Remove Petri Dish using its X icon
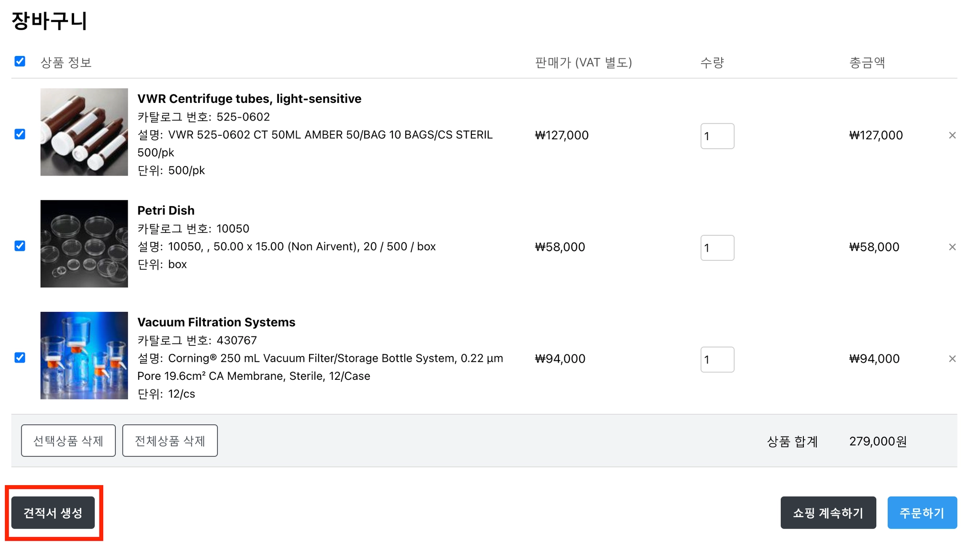Image resolution: width=980 pixels, height=554 pixels. [x=952, y=247]
